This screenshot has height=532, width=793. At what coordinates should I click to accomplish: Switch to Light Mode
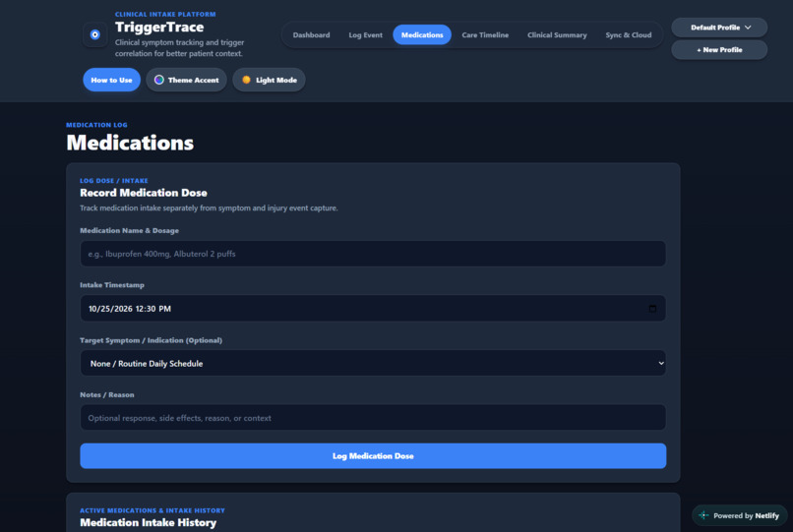coord(269,80)
